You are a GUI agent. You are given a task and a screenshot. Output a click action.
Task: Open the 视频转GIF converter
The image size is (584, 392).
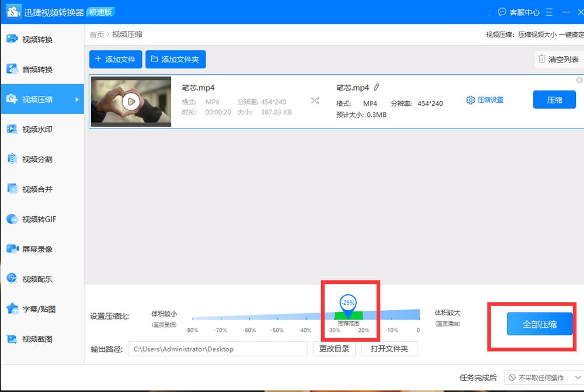35,219
